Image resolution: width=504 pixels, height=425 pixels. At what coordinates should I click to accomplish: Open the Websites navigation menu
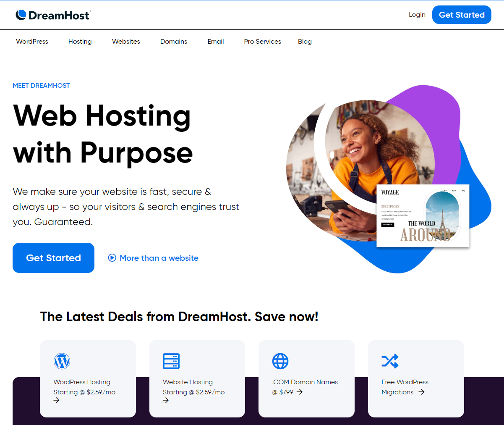pyautogui.click(x=126, y=42)
